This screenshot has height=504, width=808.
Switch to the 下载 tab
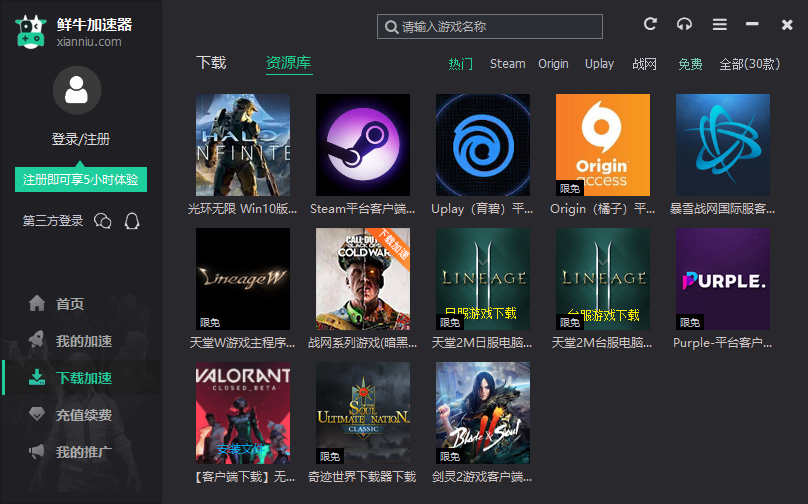[x=211, y=63]
